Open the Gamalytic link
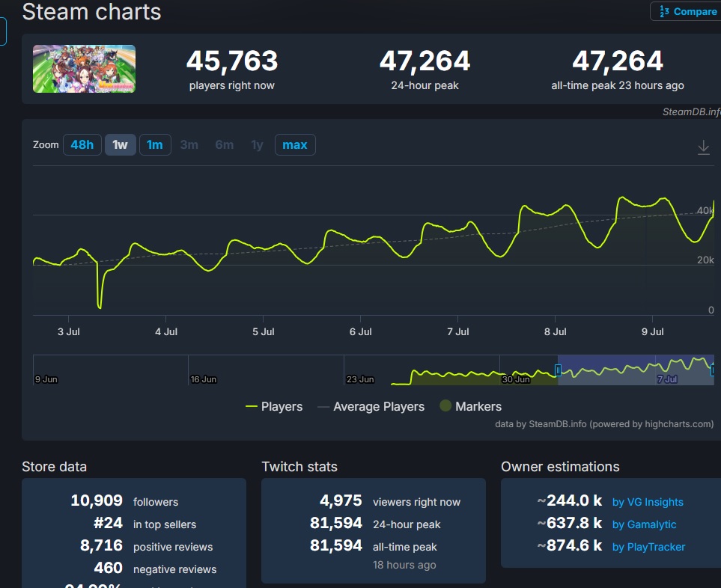The height and width of the screenshot is (588, 721). click(644, 524)
